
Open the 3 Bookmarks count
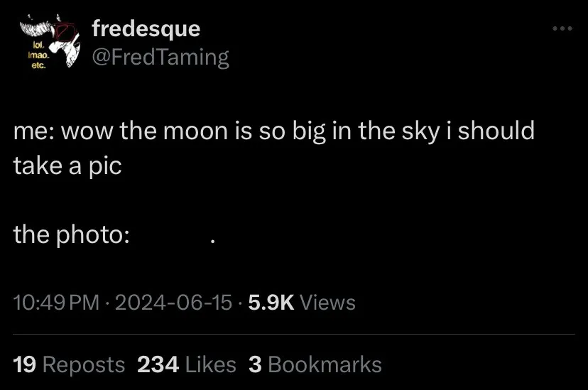coord(315,364)
